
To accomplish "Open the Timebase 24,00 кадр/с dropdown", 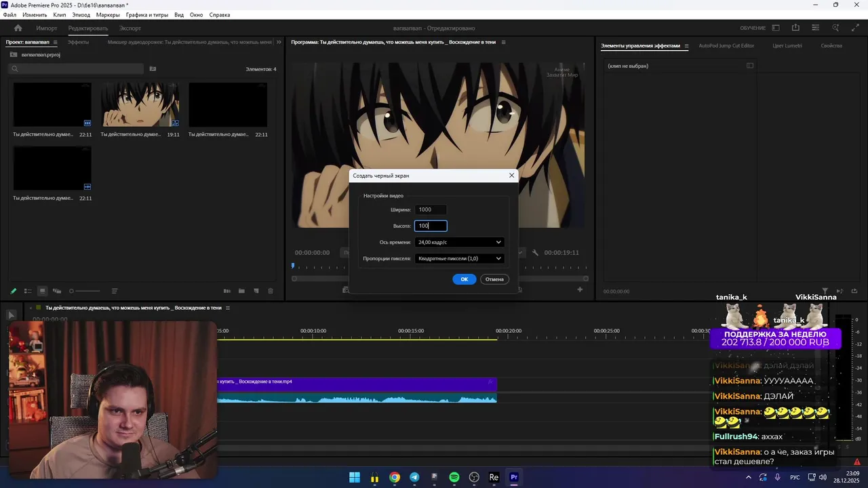I will [459, 242].
